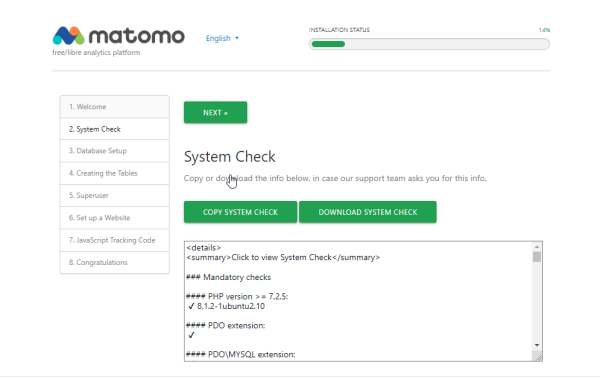Select the 5. Superuser step

[114, 195]
